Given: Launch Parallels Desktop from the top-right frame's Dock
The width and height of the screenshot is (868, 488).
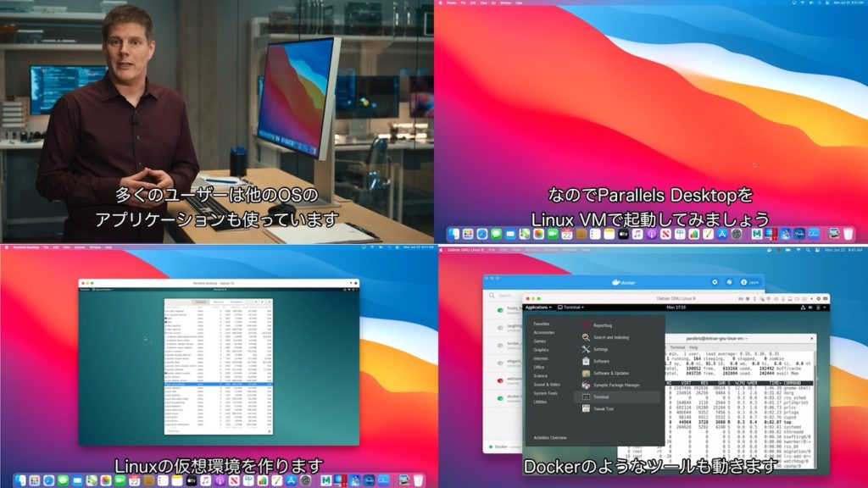Looking at the screenshot, I should (x=771, y=234).
